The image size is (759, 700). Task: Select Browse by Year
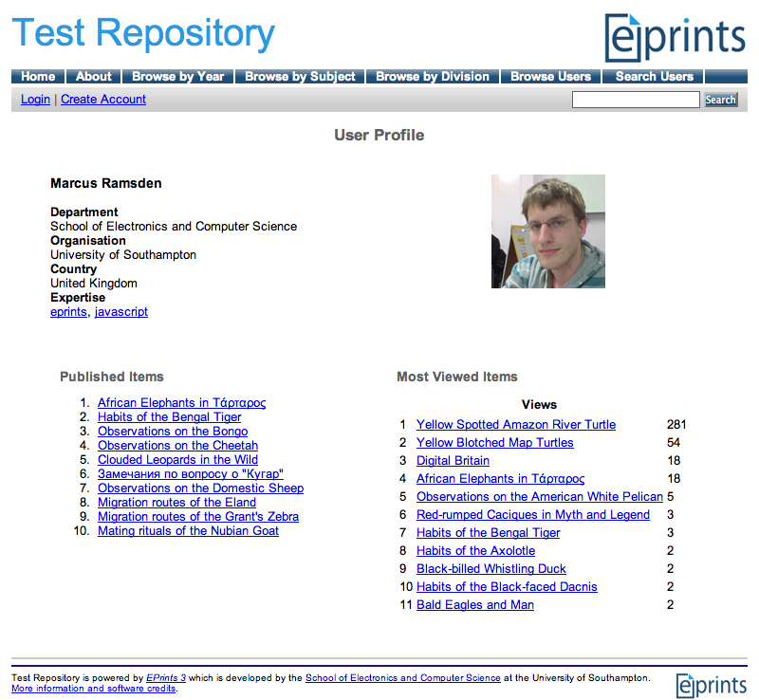pyautogui.click(x=177, y=76)
